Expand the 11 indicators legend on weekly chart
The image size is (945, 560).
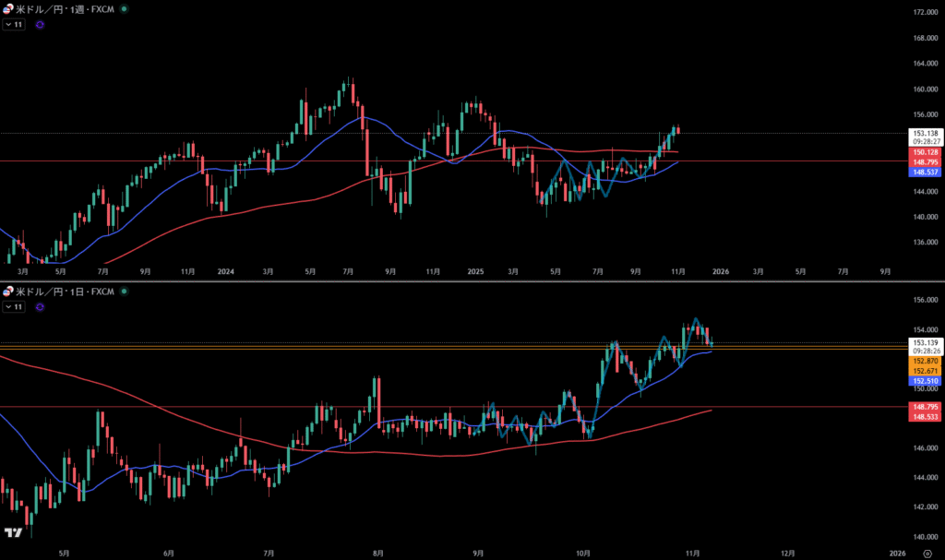point(14,25)
